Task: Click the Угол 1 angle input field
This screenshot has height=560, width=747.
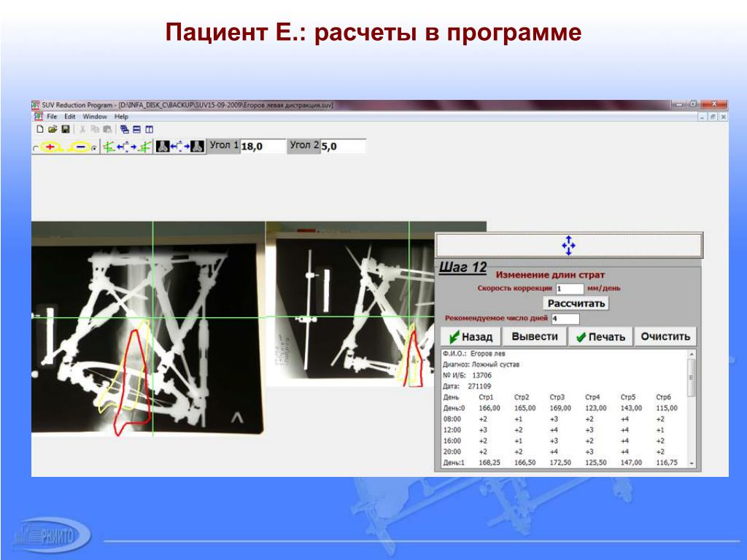Action: click(x=263, y=146)
